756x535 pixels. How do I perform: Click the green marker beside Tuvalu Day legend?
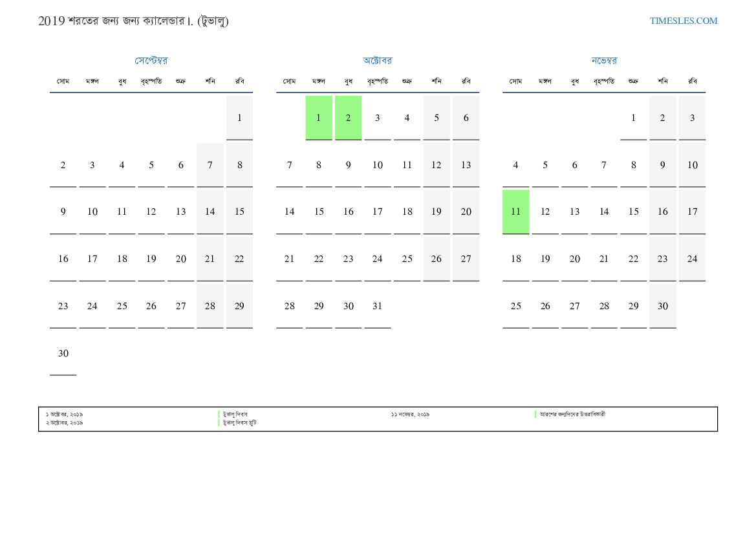(219, 414)
